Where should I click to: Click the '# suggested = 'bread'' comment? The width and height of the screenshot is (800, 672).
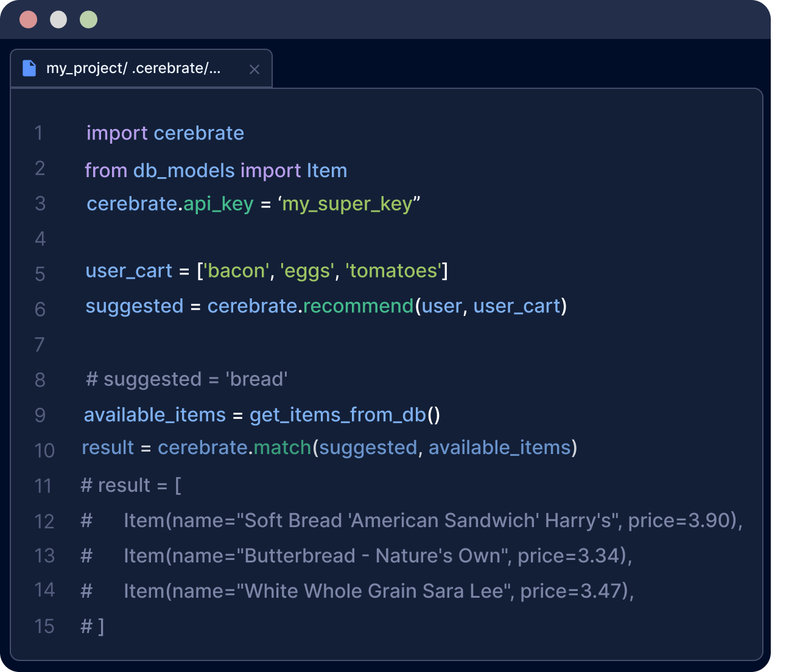(186, 379)
